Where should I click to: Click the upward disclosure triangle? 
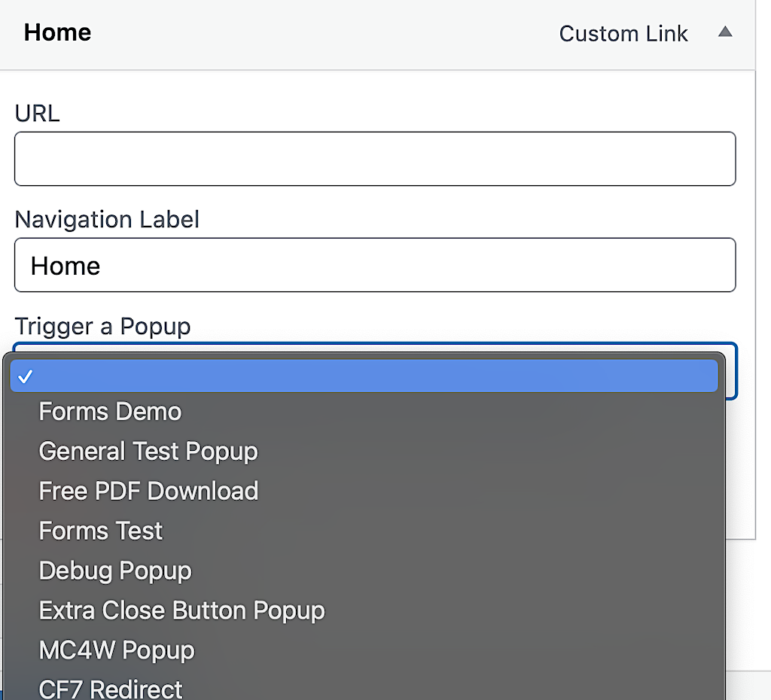725,32
